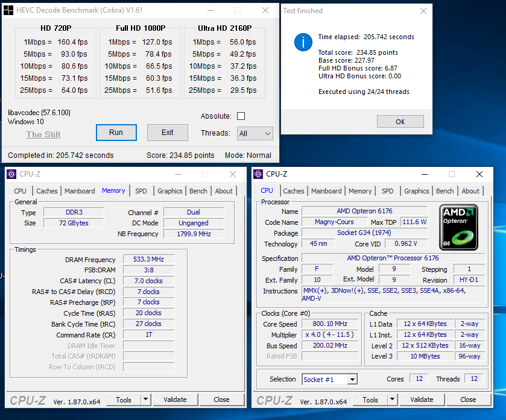The width and height of the screenshot is (506, 420).
Task: Open Mainboard tab in right CPU-Z
Action: tap(326, 191)
